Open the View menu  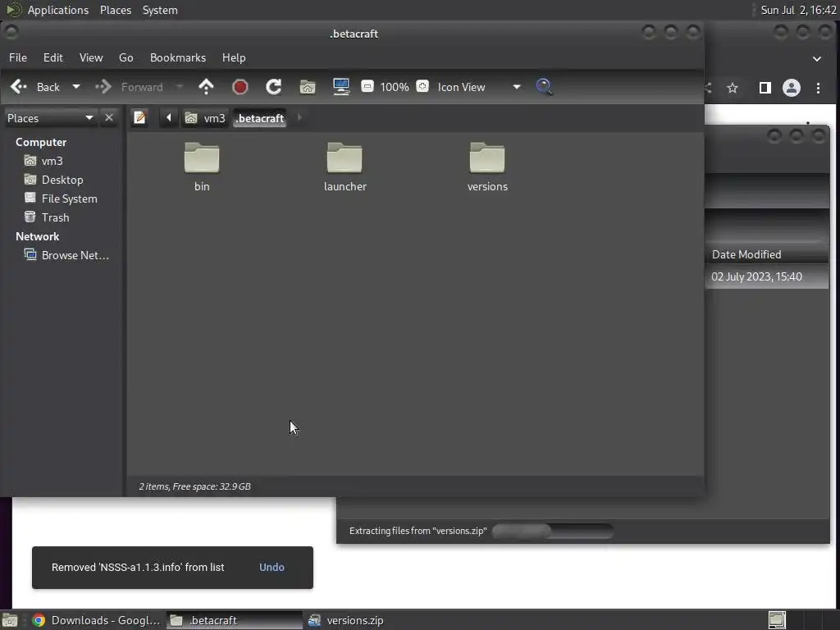pos(91,58)
